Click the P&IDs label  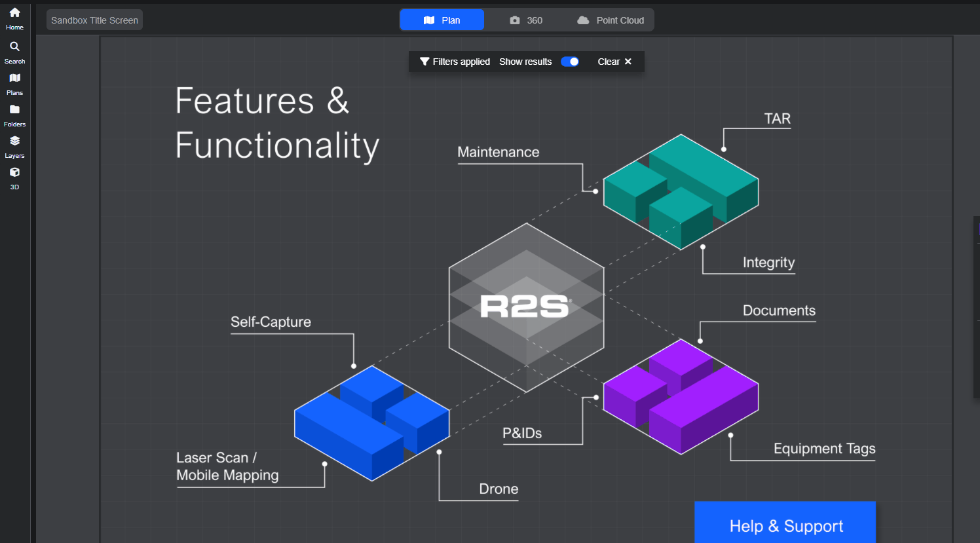click(522, 433)
